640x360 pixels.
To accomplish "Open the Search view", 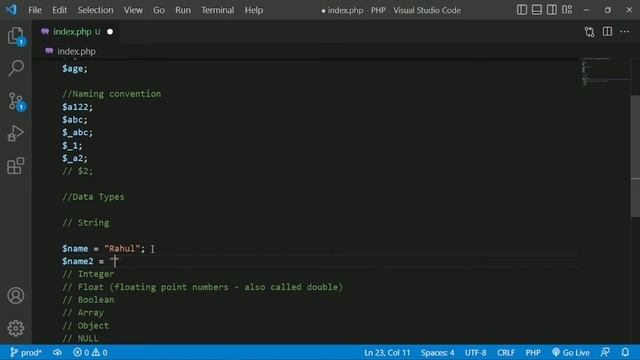I will tap(16, 68).
